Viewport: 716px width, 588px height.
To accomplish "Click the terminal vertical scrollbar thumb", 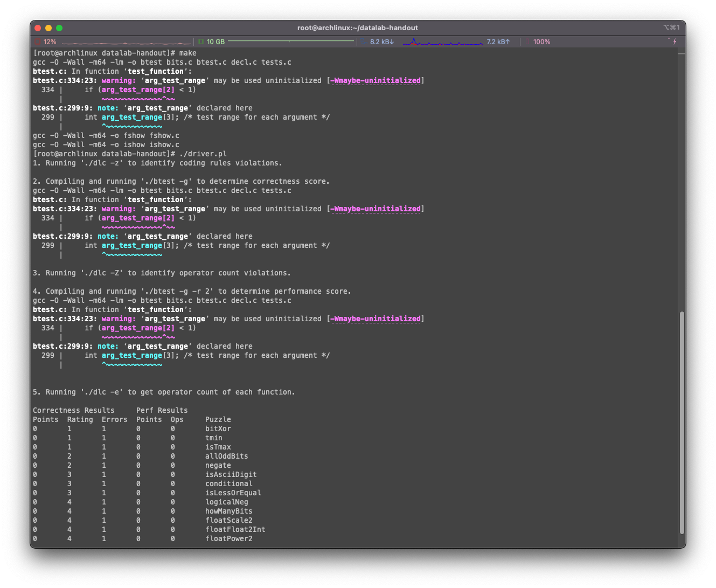I will [682, 423].
